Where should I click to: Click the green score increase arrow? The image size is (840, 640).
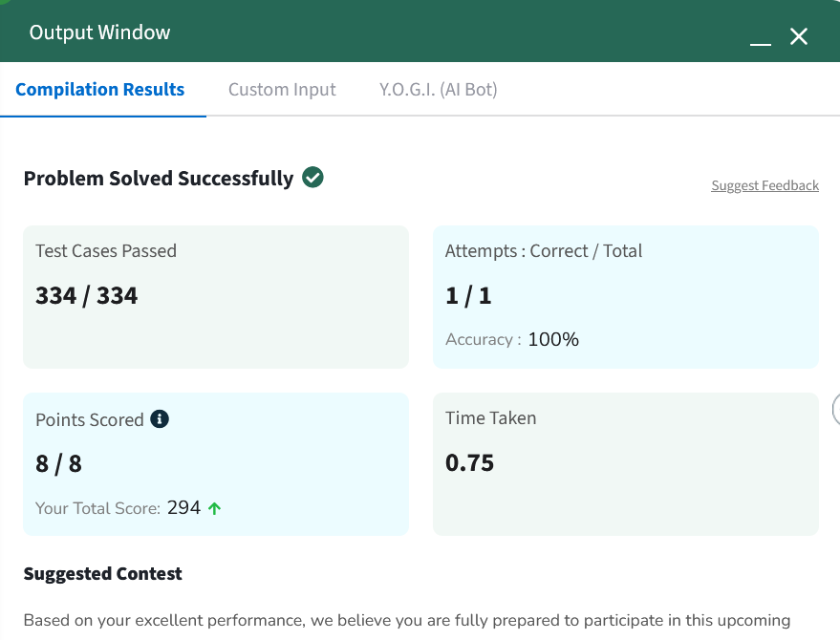214,508
